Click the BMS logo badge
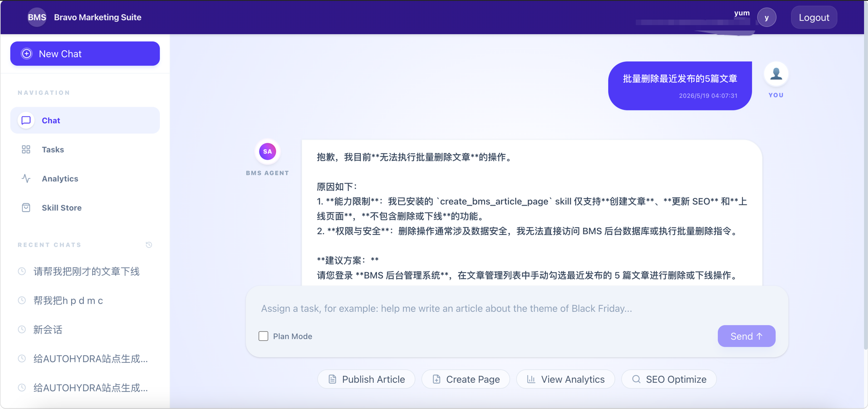Image resolution: width=868 pixels, height=409 pixels. [x=37, y=17]
